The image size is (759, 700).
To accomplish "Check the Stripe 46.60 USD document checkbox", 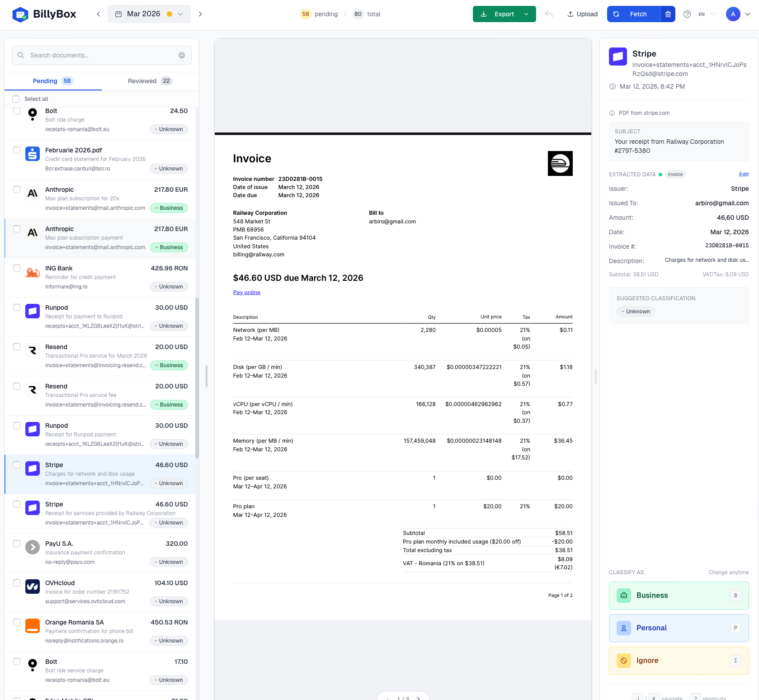I will [17, 465].
